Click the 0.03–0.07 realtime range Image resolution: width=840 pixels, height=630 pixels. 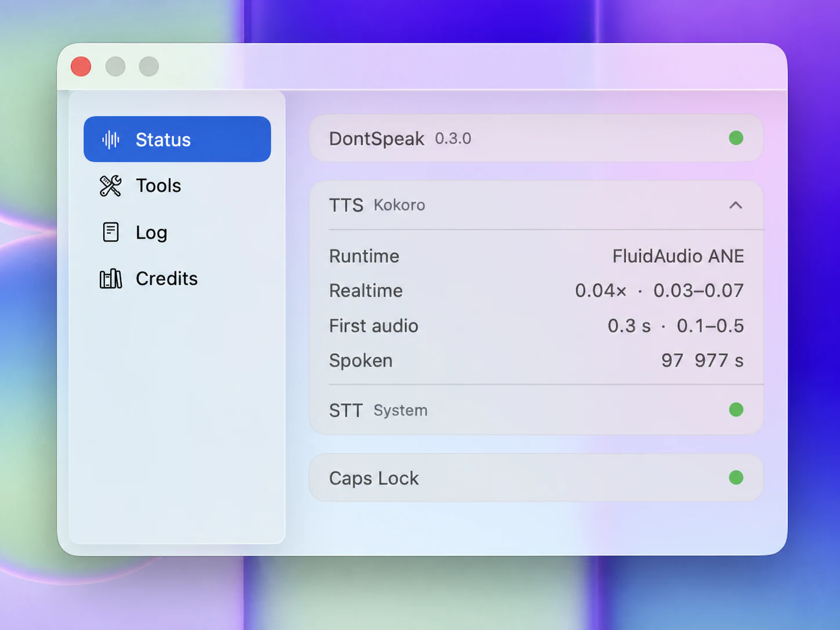[x=698, y=291]
